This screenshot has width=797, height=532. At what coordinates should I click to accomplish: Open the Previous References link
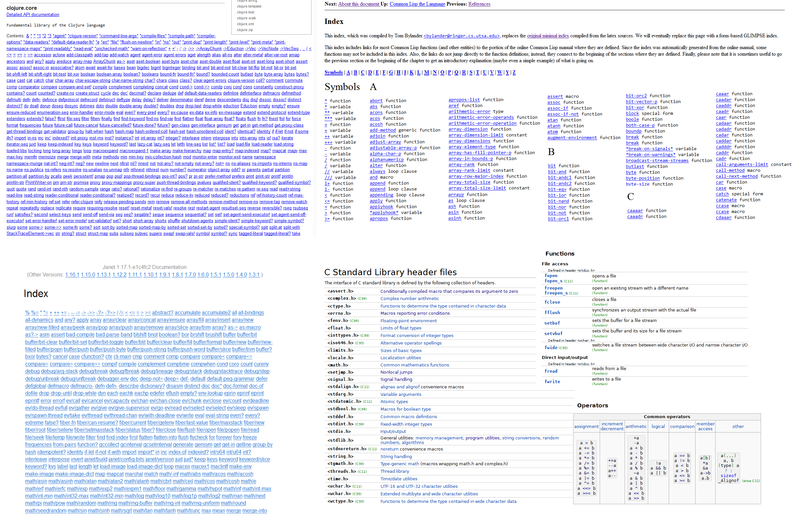pos(479,4)
